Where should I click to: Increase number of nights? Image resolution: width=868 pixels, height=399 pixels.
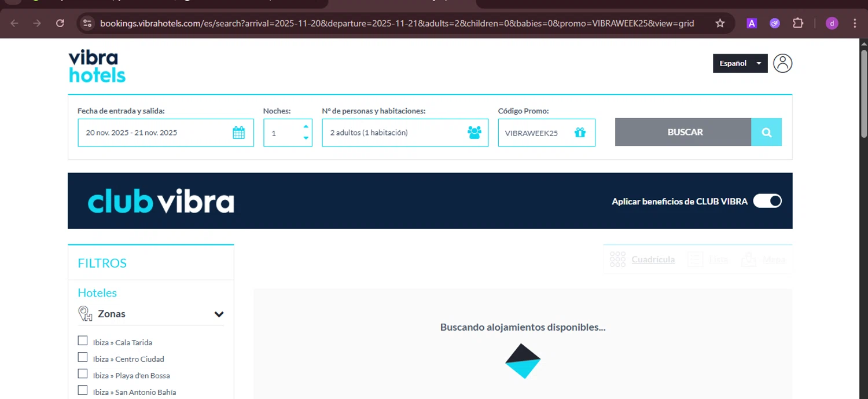coord(306,126)
